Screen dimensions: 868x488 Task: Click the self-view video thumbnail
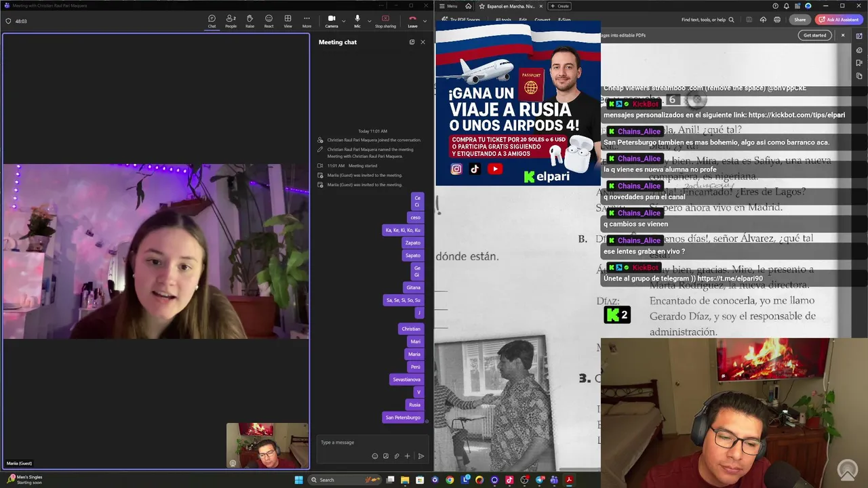coord(267,446)
